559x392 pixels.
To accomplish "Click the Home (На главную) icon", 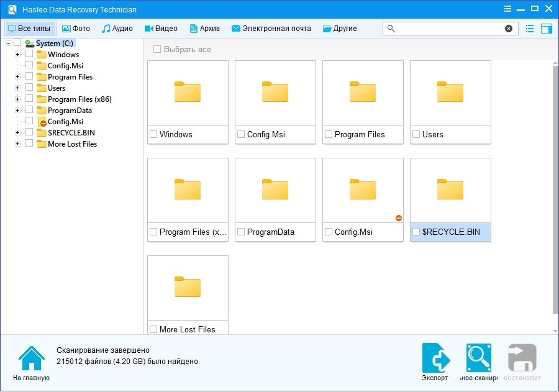I will tap(30, 358).
